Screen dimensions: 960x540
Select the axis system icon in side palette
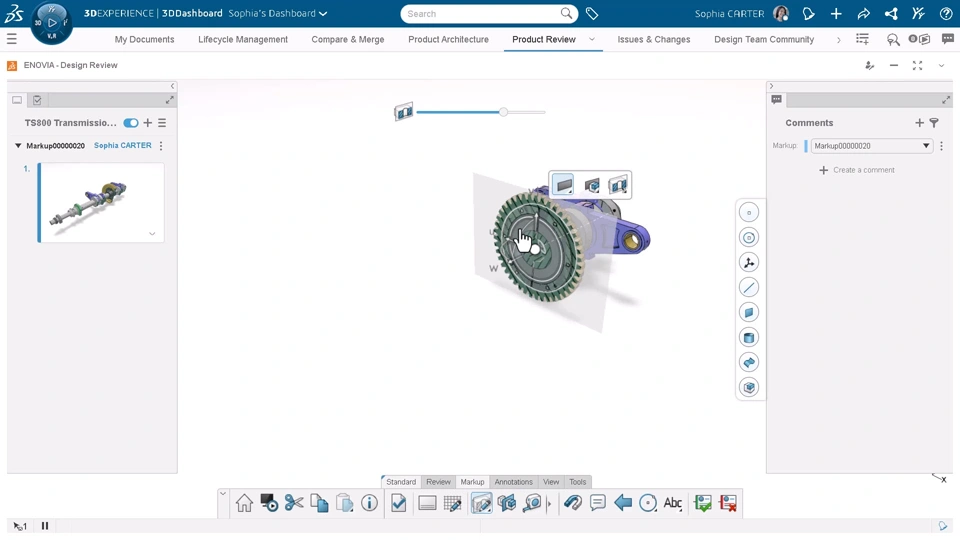point(749,263)
